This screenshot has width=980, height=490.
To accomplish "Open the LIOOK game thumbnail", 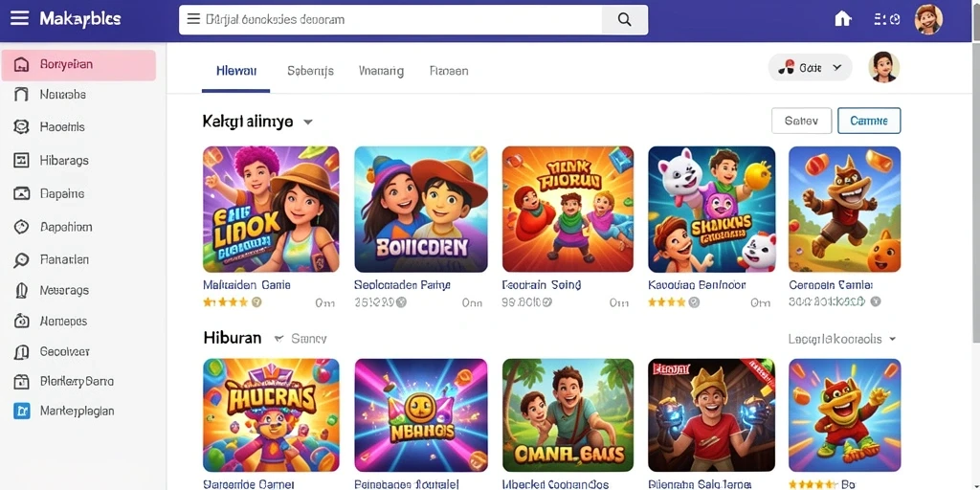I will click(x=271, y=210).
